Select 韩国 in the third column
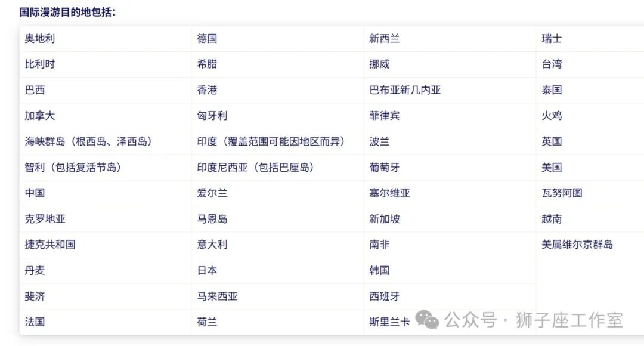 (x=380, y=270)
